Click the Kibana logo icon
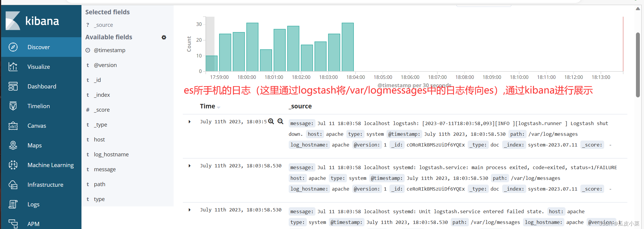The image size is (644, 229). pos(13,21)
